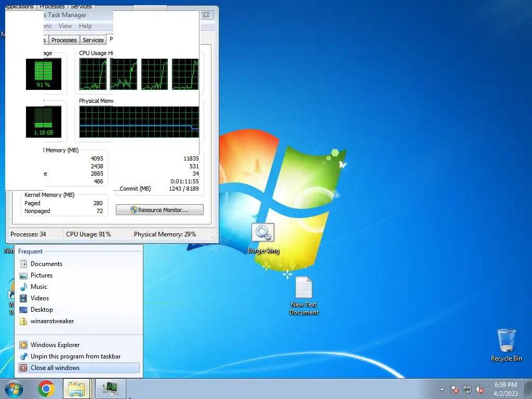Open Windows Explorer taskbar button
The height and width of the screenshot is (399, 532).
(76, 389)
